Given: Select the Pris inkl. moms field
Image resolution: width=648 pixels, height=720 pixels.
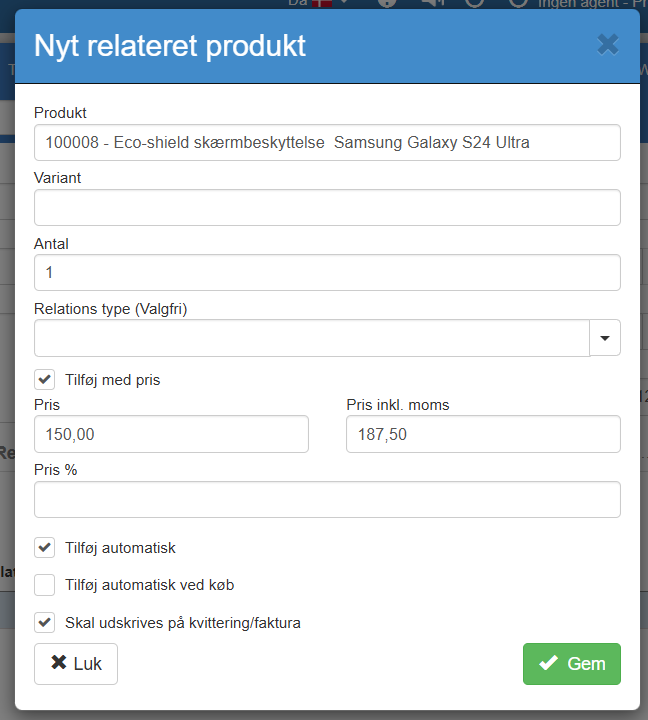Looking at the screenshot, I should click(483, 435).
